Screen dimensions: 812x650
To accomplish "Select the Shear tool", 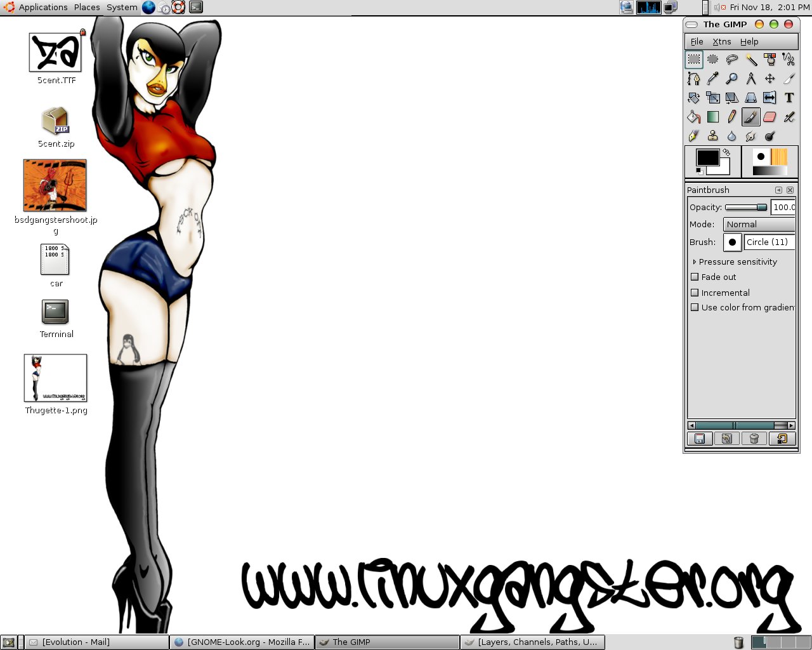I will coord(732,98).
